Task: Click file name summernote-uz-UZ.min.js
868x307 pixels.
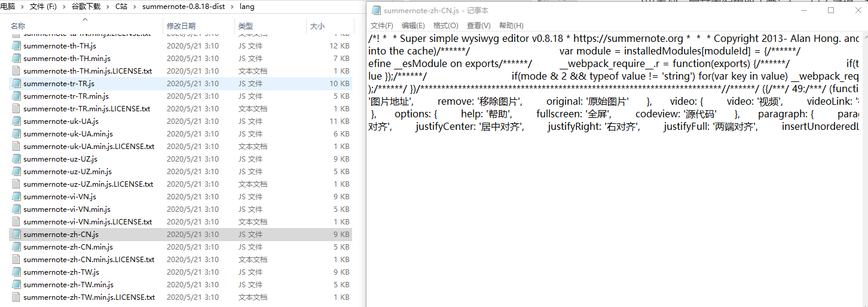Action: click(x=68, y=172)
